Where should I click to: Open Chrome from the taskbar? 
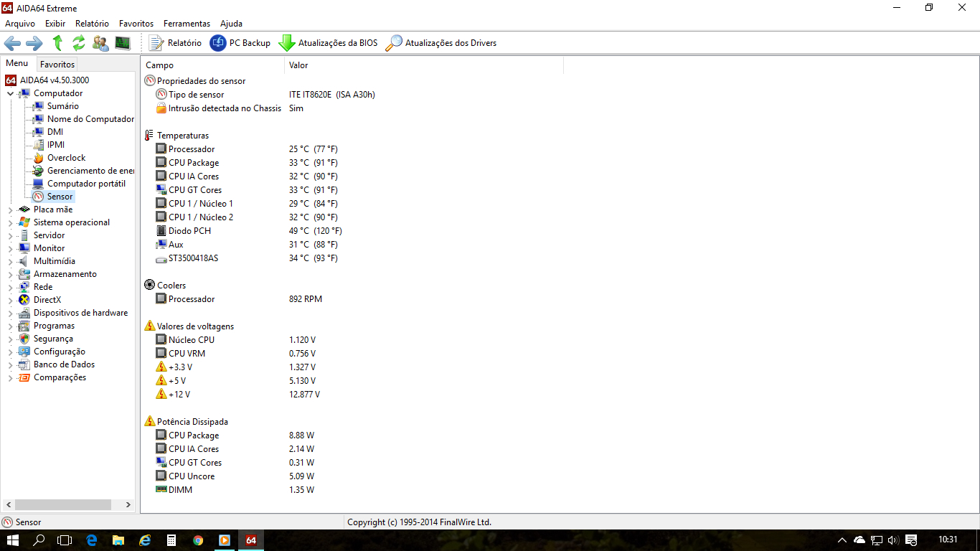[x=198, y=540]
